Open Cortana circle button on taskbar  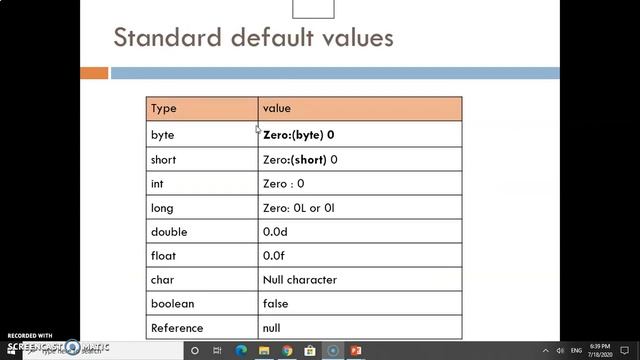[195, 351]
